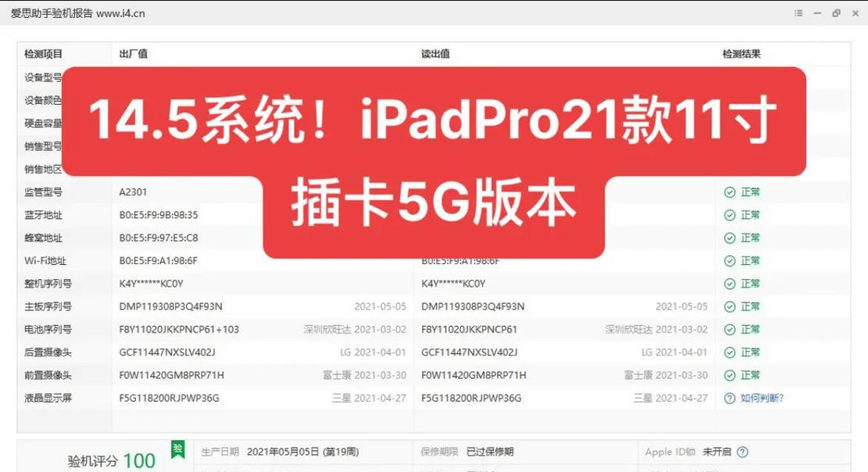Image resolution: width=868 pixels, height=472 pixels.
Task: Click B0:E5:F9:A1:98:6F in the 出厂值 column
Action: click(x=158, y=261)
